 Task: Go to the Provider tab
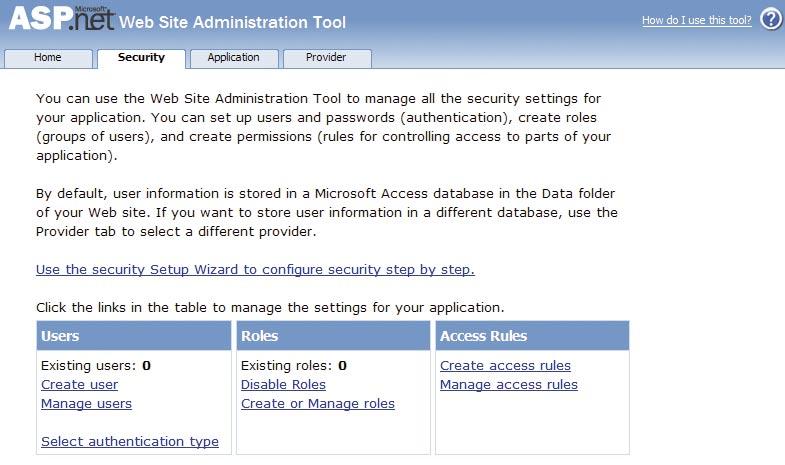(x=327, y=58)
